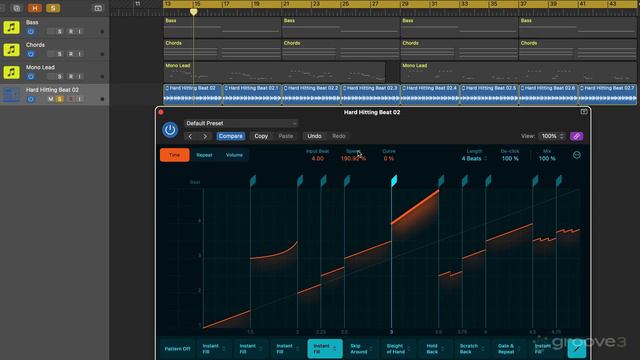Click the Redo button

coord(339,136)
